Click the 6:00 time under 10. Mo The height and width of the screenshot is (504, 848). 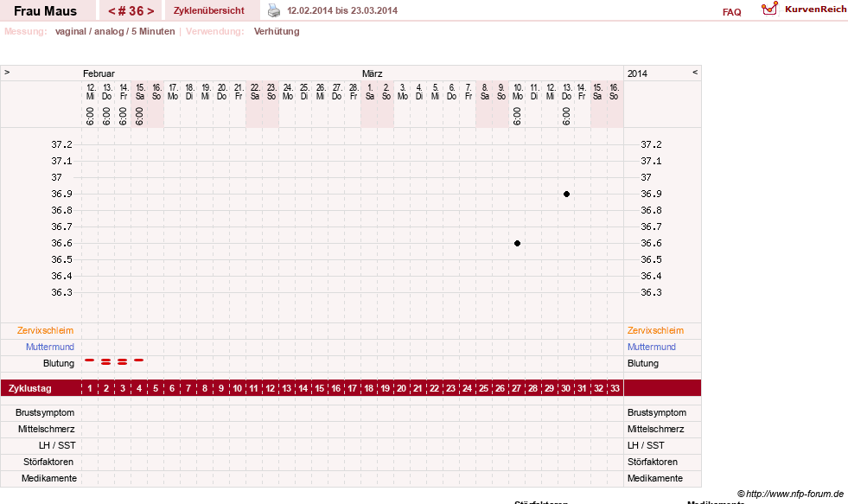tap(517, 116)
